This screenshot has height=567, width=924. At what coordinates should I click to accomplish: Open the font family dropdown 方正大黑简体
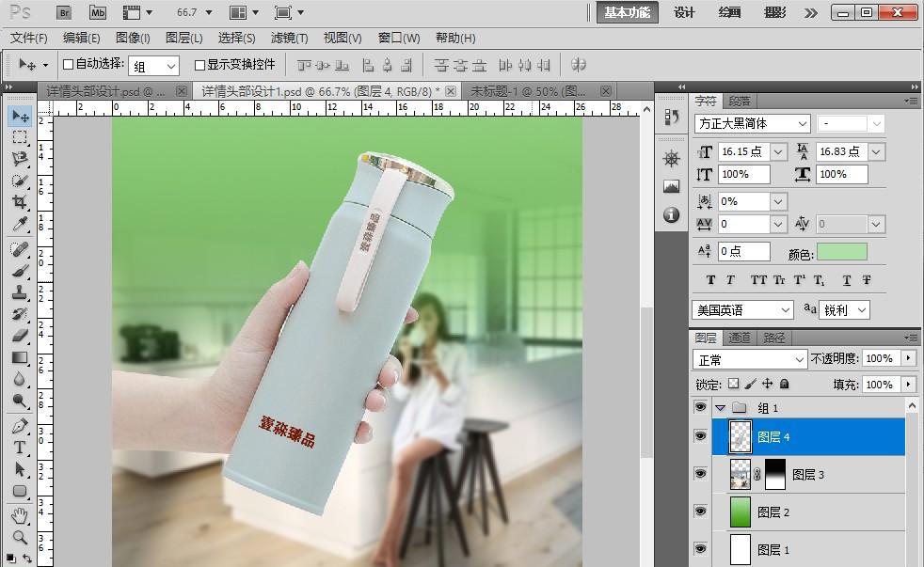tap(752, 124)
